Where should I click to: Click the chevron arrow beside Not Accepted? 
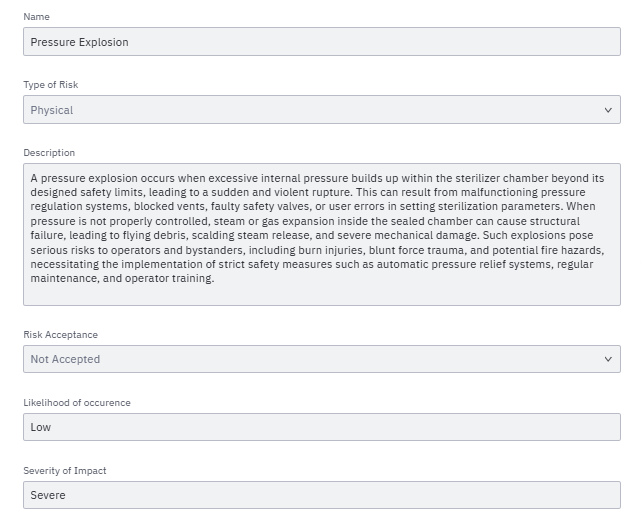click(608, 359)
